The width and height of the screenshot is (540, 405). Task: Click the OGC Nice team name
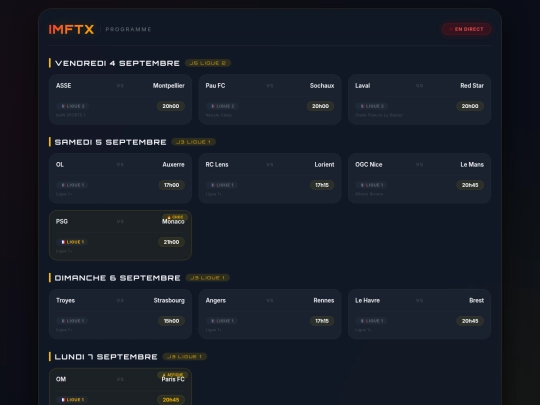pyautogui.click(x=369, y=165)
